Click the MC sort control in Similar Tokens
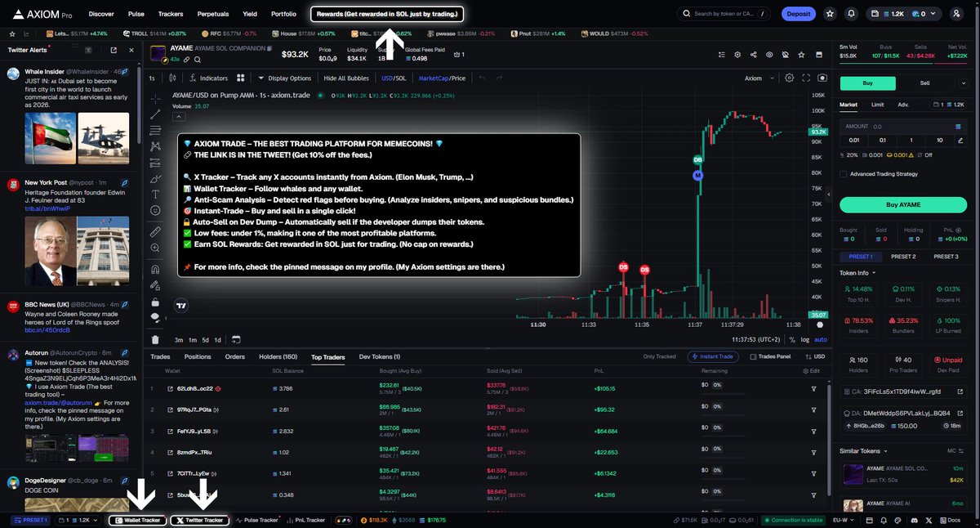 point(955,450)
